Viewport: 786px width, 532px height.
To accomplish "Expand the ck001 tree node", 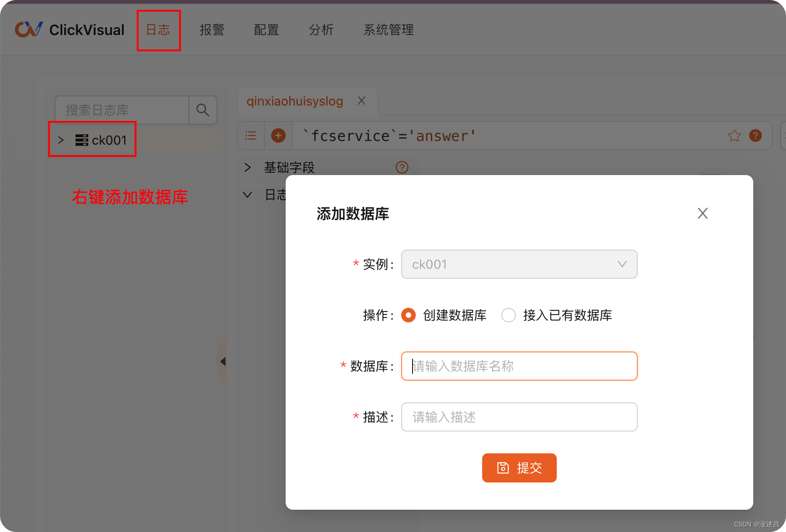I will (x=60, y=140).
